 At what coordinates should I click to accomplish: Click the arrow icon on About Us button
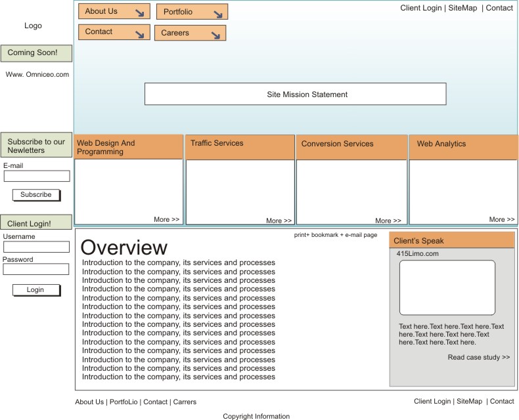[140, 13]
